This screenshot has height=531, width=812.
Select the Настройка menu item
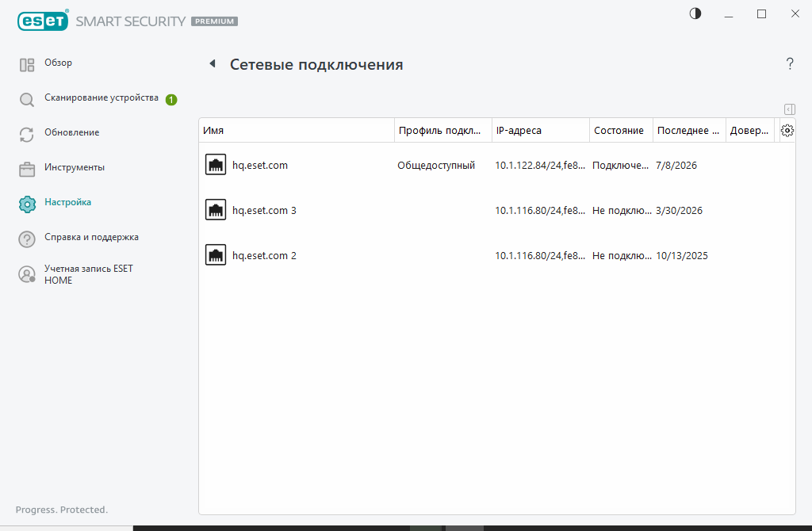pos(68,202)
